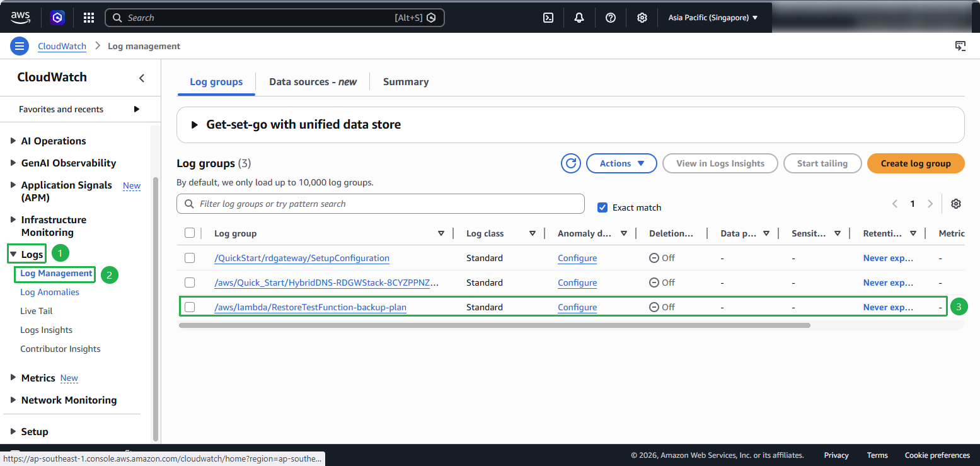Focus the Filter log groups search field

pyautogui.click(x=381, y=204)
